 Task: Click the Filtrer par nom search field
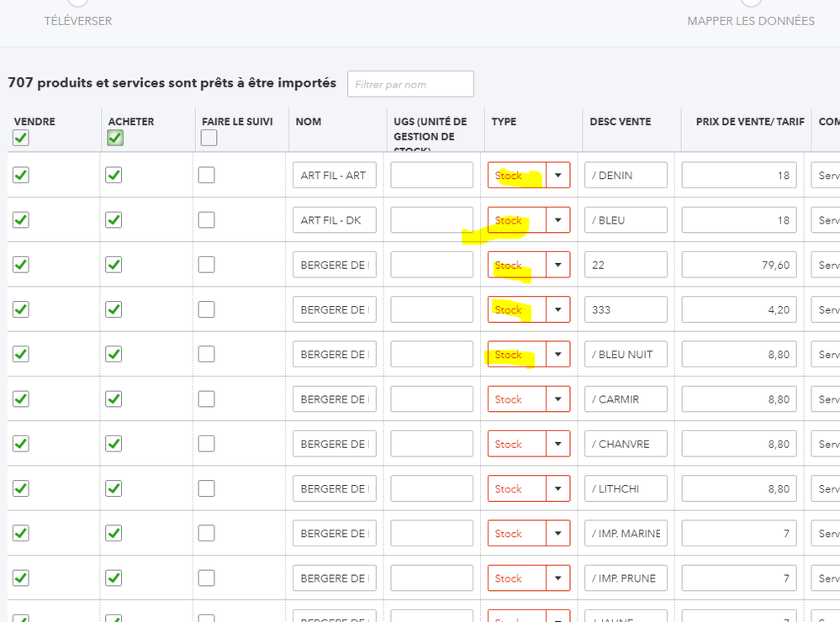coord(410,84)
